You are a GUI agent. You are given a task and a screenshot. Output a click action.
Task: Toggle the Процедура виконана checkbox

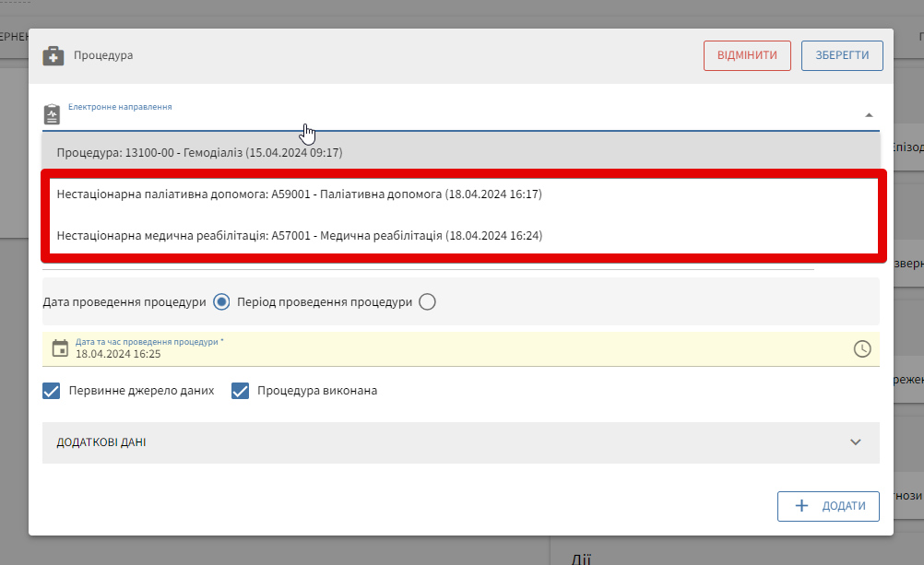coord(241,391)
